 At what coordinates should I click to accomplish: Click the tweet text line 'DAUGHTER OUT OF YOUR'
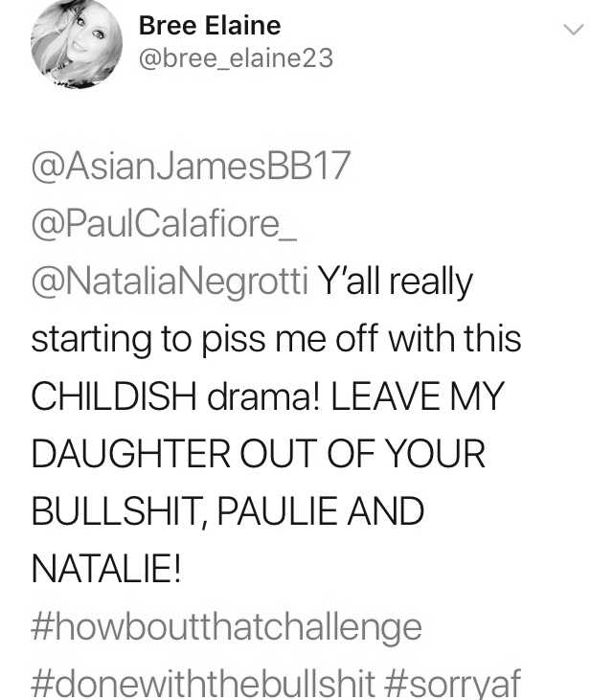258,454
